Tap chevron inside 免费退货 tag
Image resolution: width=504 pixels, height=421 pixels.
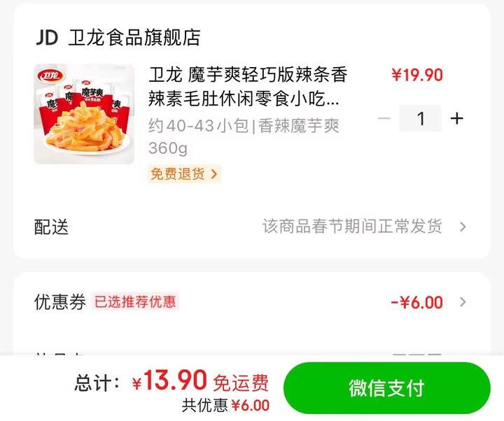[214, 174]
